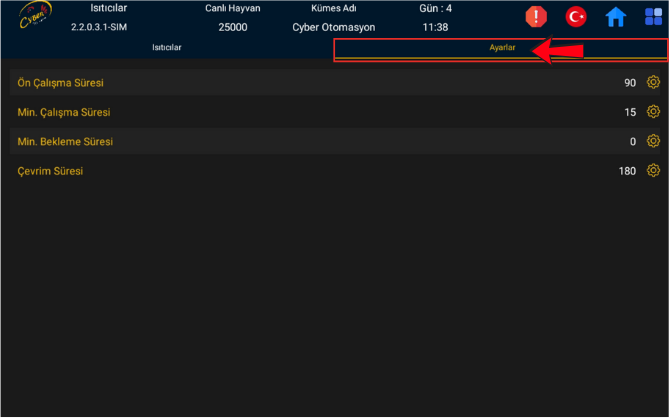Click the Ön Çalışma Süresi label
The image size is (669, 418).
tap(61, 83)
